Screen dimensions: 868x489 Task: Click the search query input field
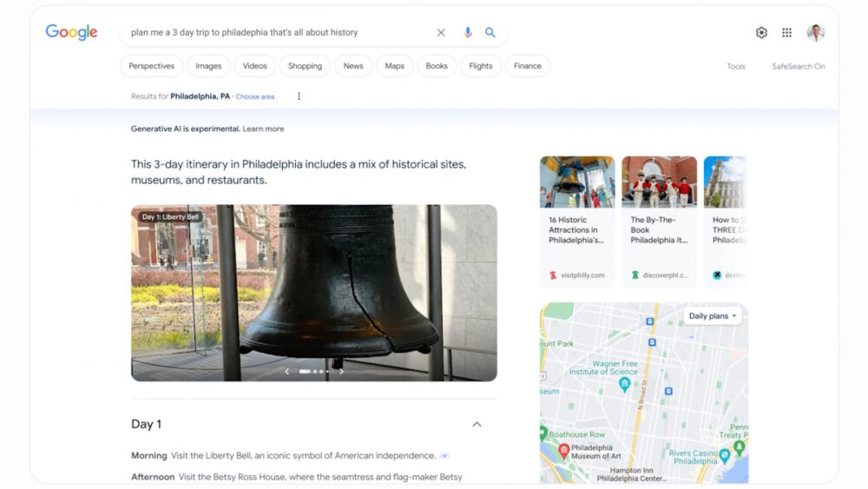coord(279,33)
